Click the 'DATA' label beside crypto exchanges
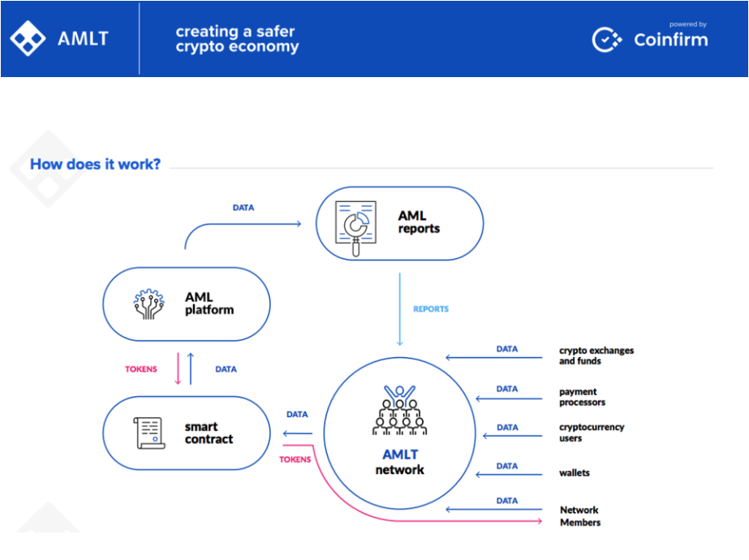 tap(507, 349)
